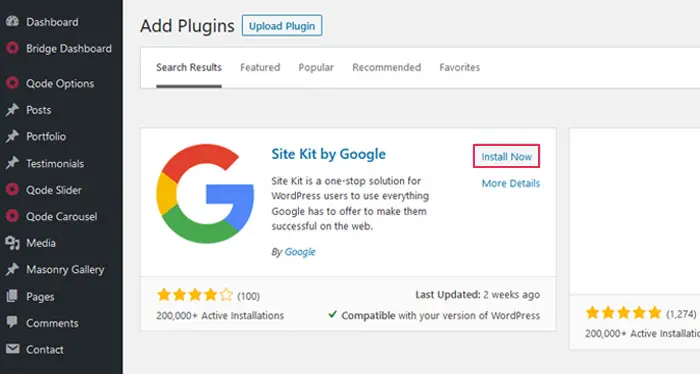Click the Comments speech bubble icon

pos(12,322)
